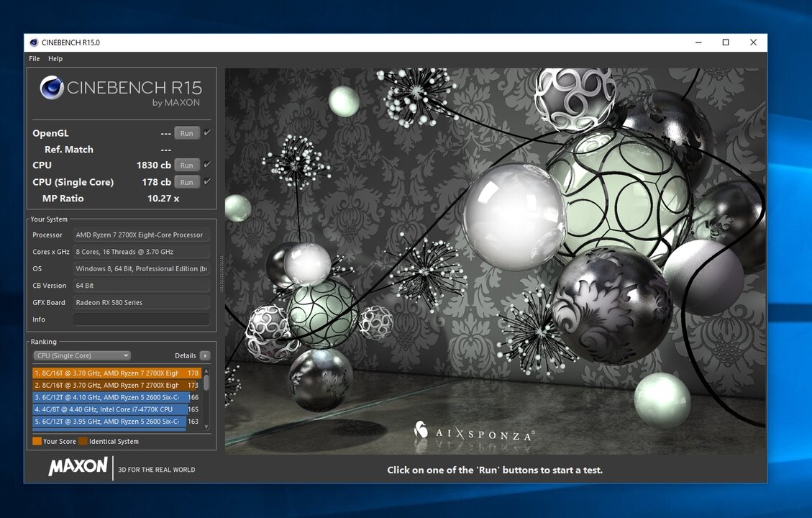Click the orange Your Score legend swatch

37,441
